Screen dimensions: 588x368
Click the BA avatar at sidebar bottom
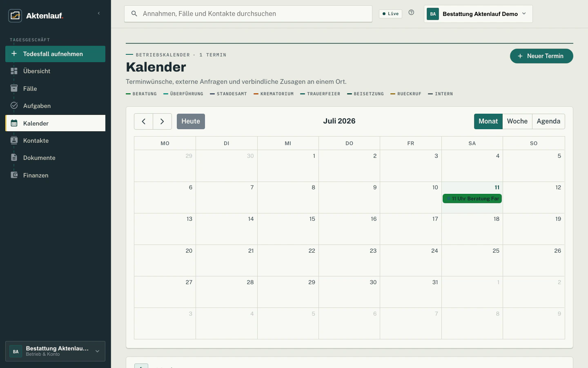[x=16, y=351]
